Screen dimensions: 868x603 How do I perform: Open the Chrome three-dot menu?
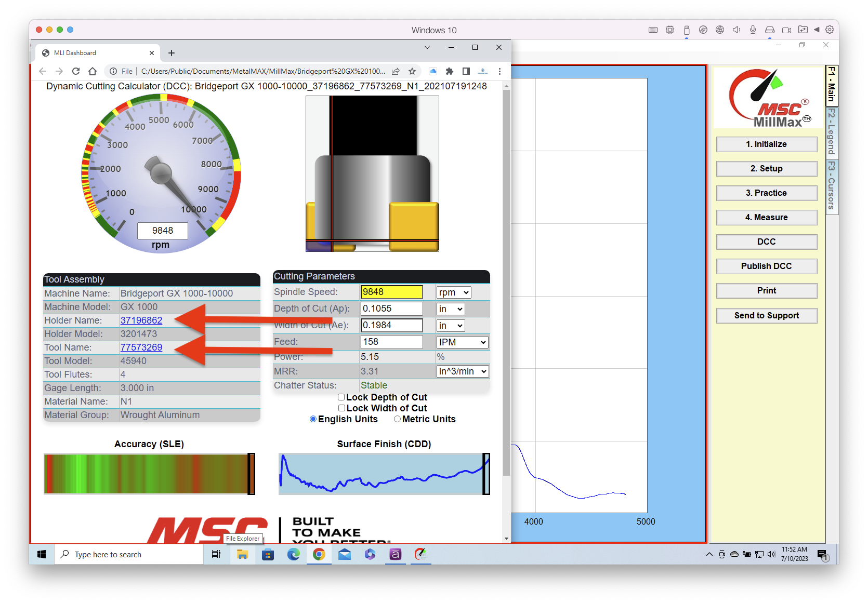(499, 71)
